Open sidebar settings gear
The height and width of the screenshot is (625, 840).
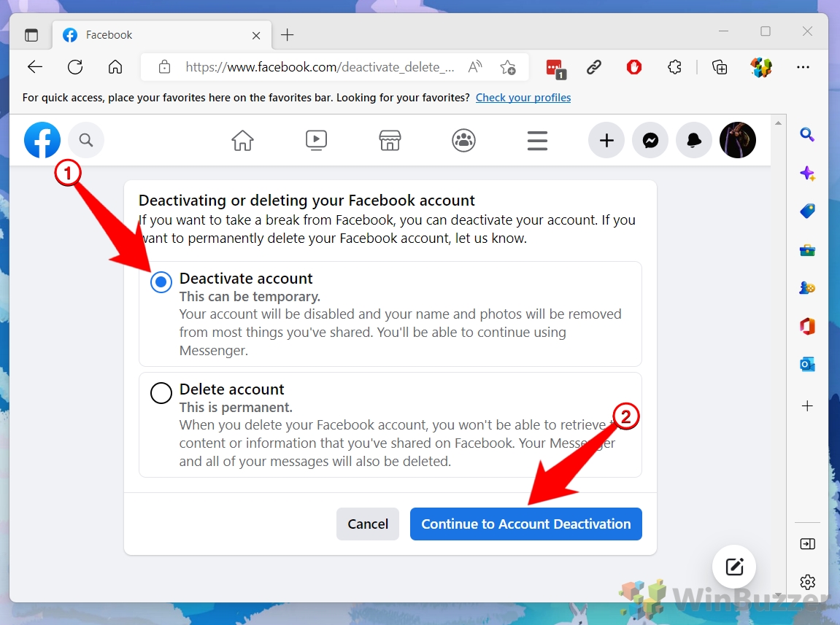(x=807, y=582)
